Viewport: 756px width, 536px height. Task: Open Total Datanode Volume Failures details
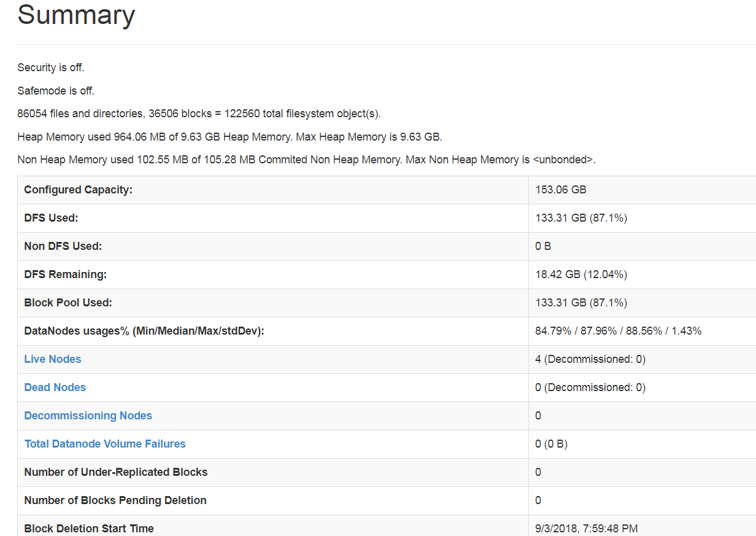104,444
